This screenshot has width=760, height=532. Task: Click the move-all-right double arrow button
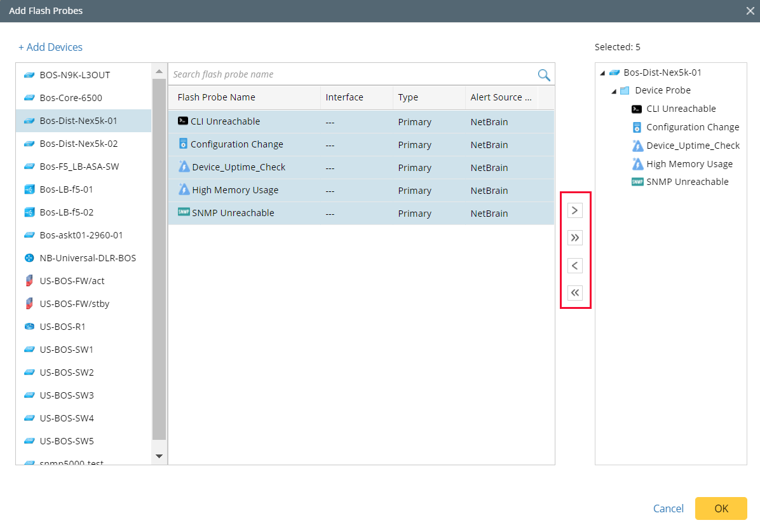pos(574,238)
